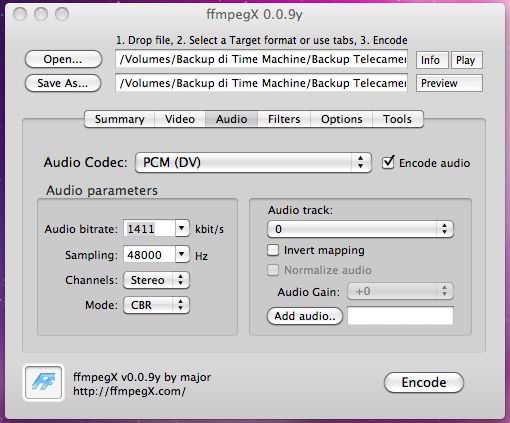Minimize the ffmpegX window
Viewport: 510px width, 423px height.
(x=41, y=14)
